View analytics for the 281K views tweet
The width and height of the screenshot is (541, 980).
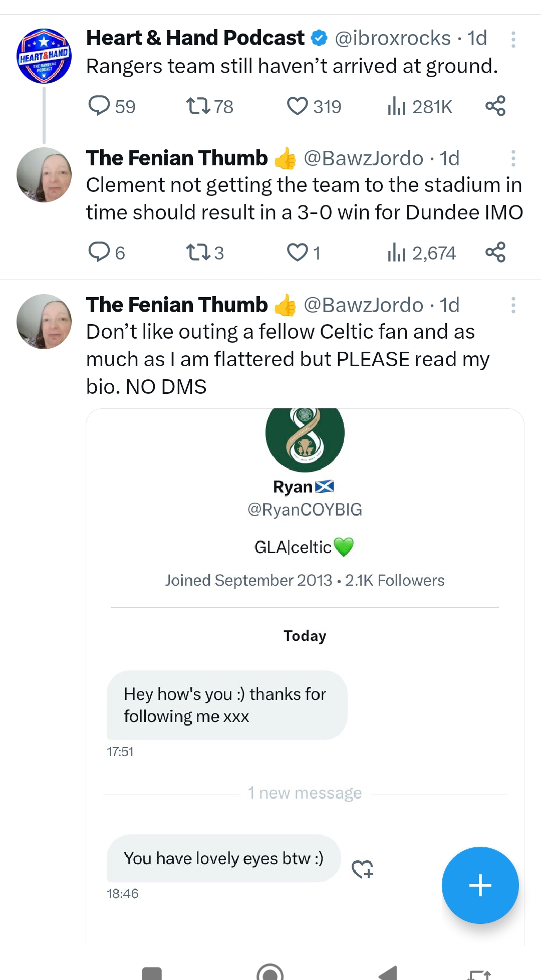click(396, 106)
